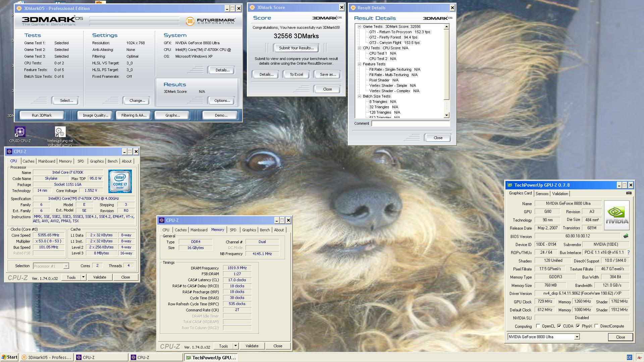Close the GPU-Z window with Close button
Screen dimensions: 644x362
click(620, 337)
